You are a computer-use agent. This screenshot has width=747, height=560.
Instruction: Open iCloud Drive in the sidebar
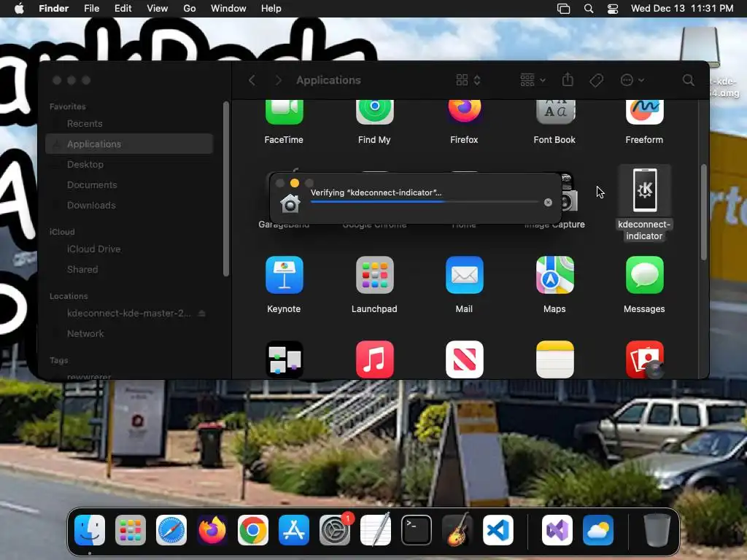[129, 249]
